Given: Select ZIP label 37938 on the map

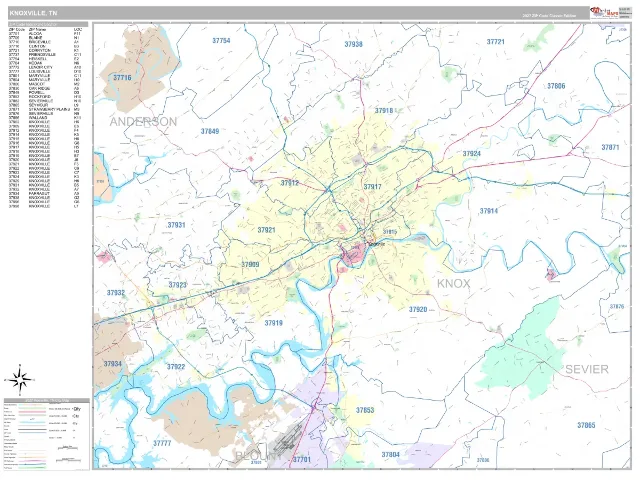Looking at the screenshot, I should point(353,44).
